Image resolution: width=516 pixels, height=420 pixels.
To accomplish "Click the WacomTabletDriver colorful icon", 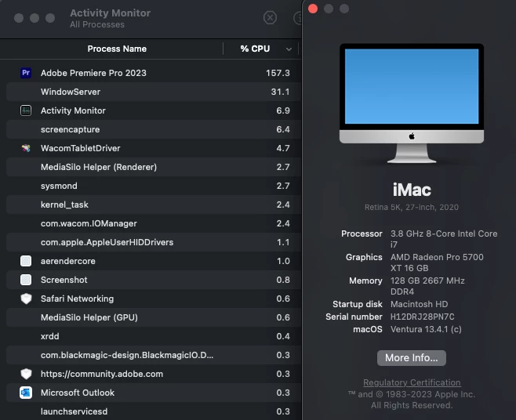I will [26, 148].
